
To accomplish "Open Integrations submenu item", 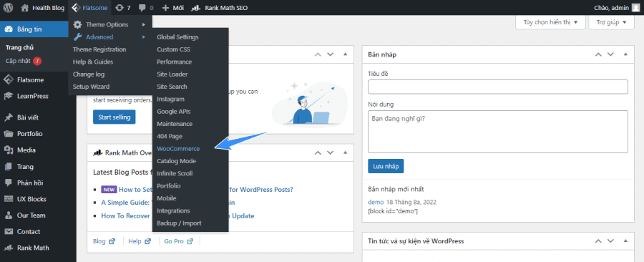I will tap(173, 210).
